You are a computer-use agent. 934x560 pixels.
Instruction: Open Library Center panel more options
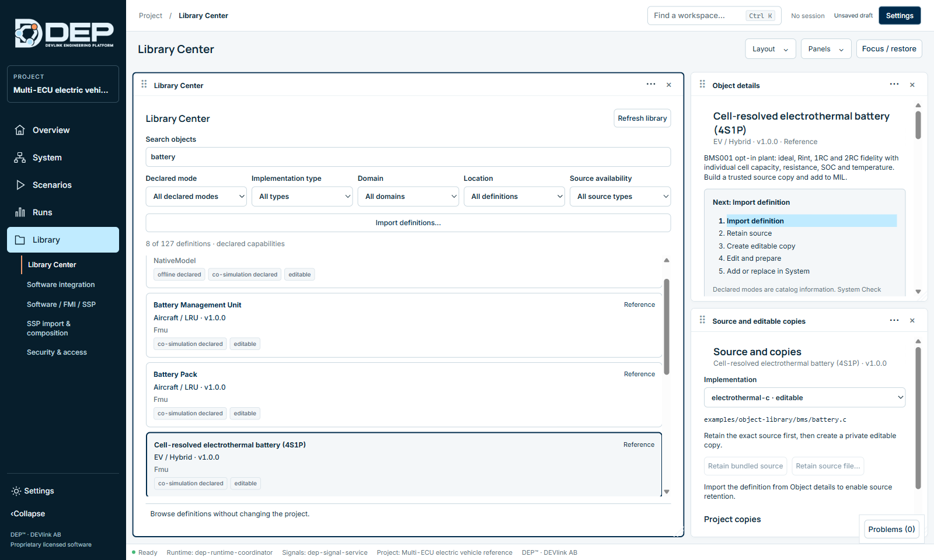[651, 85]
